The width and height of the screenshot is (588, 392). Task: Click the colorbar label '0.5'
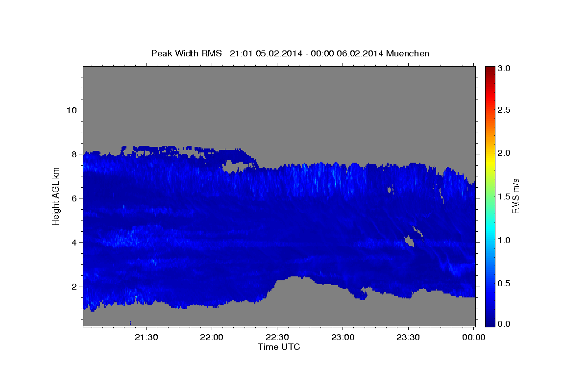click(x=504, y=283)
